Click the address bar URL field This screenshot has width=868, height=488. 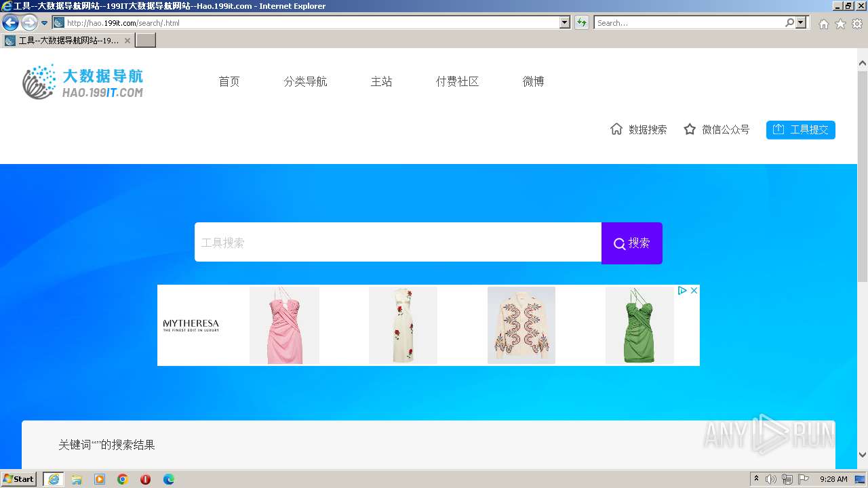tap(312, 23)
